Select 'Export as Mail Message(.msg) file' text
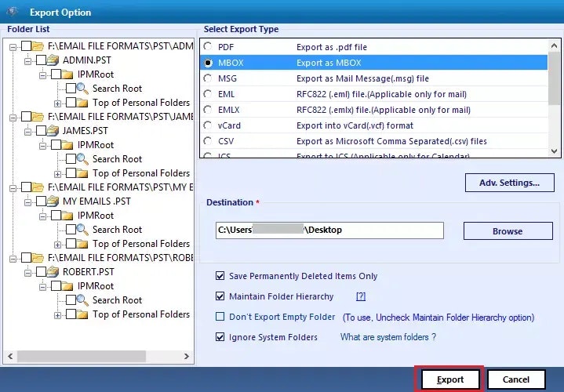564x392 pixels. [362, 78]
